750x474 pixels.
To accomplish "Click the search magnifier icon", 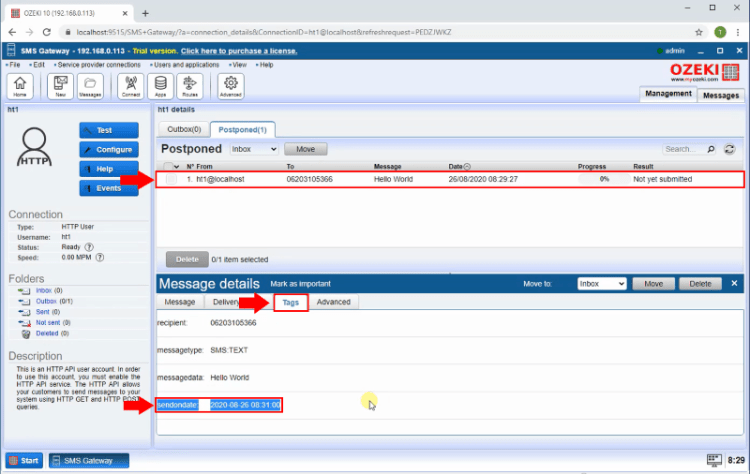I will pos(711,149).
